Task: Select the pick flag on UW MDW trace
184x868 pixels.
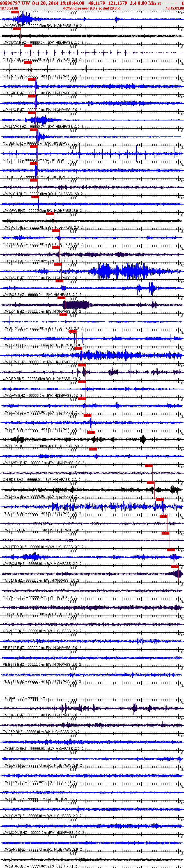Action: click(78, 348)
